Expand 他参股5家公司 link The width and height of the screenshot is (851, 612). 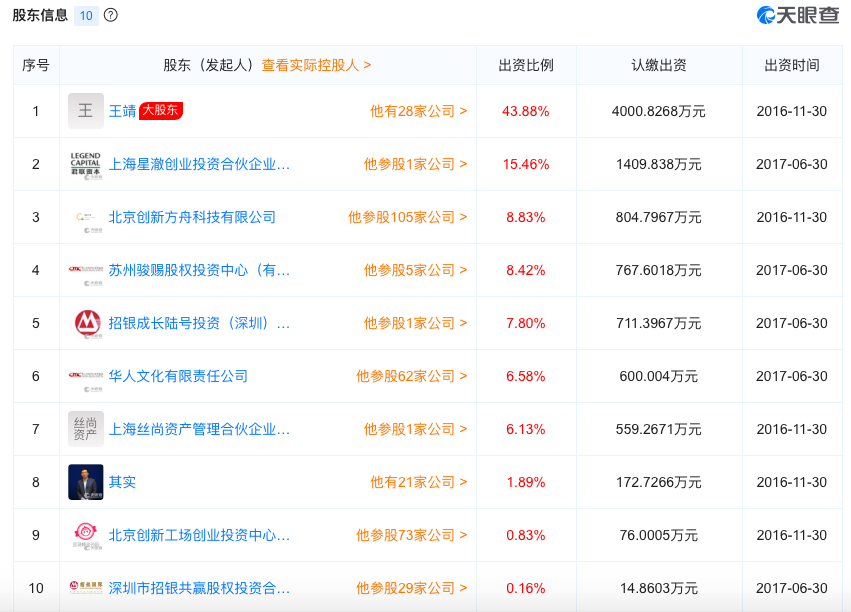click(x=415, y=270)
